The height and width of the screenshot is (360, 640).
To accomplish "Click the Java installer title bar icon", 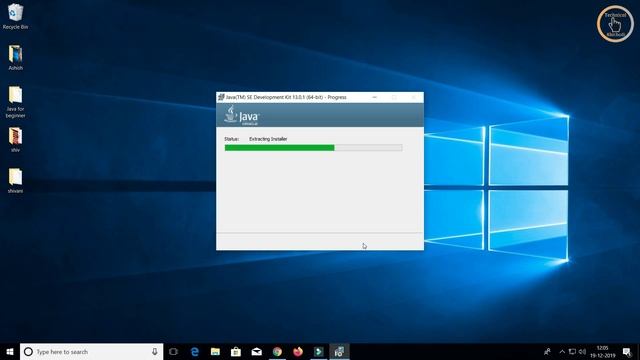I will [221, 97].
